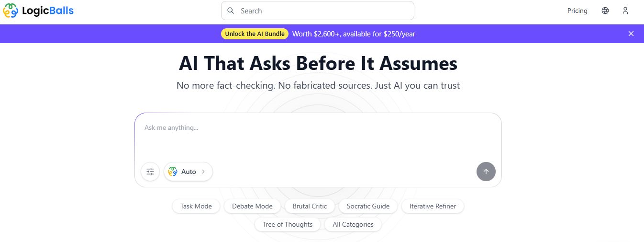The width and height of the screenshot is (644, 242).
Task: Dismiss the purple promo banner
Action: click(x=631, y=34)
